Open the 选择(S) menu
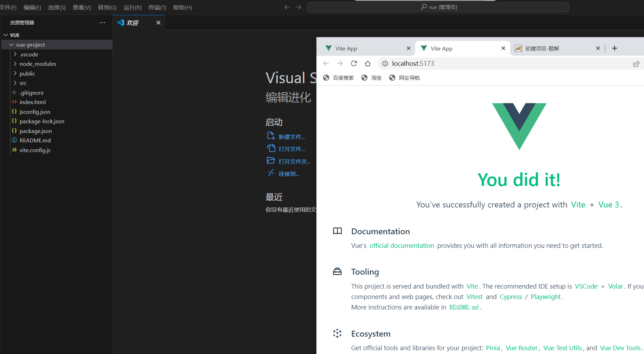The image size is (644, 354). (x=57, y=7)
